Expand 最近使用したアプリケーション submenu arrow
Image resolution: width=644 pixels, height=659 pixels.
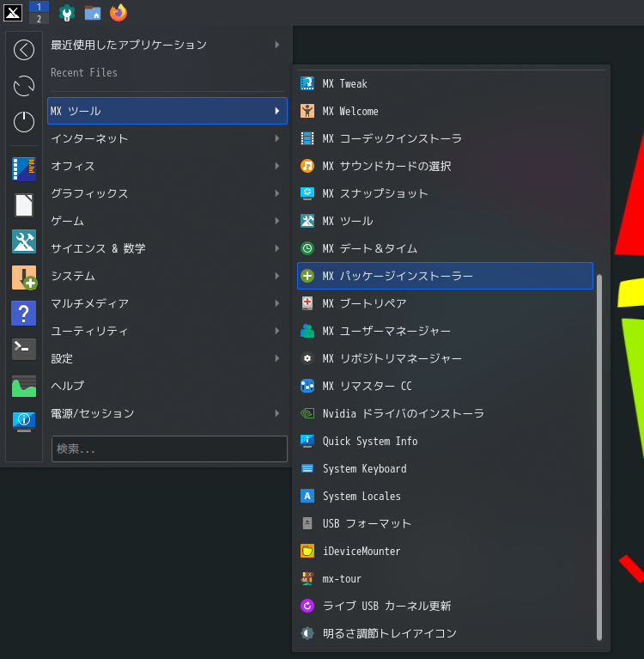point(276,45)
